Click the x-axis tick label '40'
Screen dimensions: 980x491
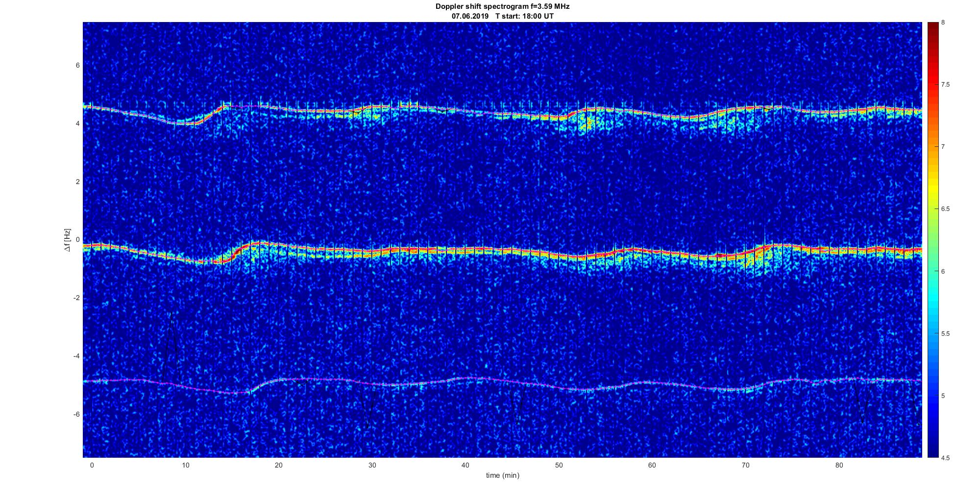pos(465,465)
